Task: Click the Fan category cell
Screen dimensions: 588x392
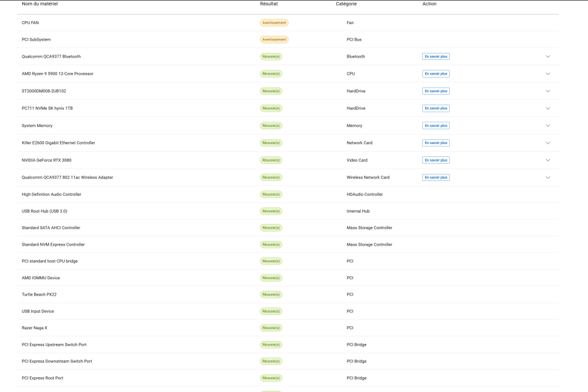Action: (350, 23)
